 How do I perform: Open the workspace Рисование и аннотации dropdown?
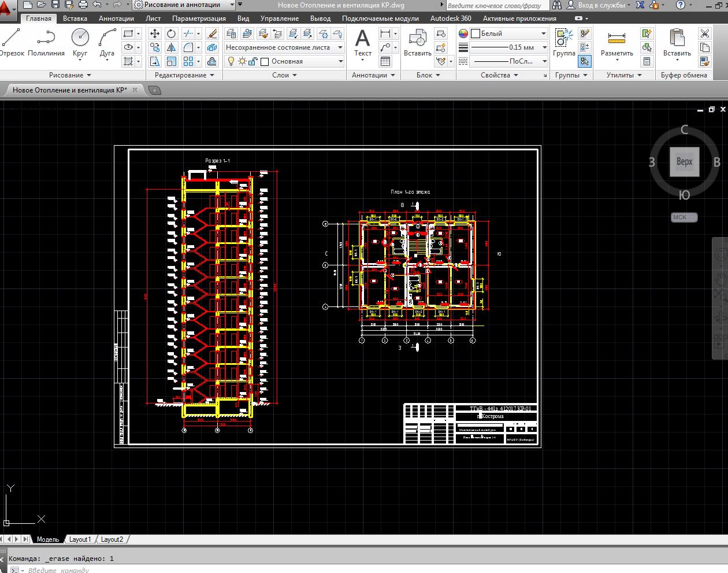pos(184,5)
